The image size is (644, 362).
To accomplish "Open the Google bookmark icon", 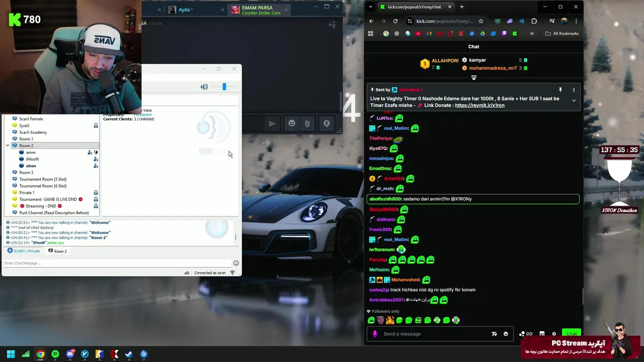I will pyautogui.click(x=386, y=34).
